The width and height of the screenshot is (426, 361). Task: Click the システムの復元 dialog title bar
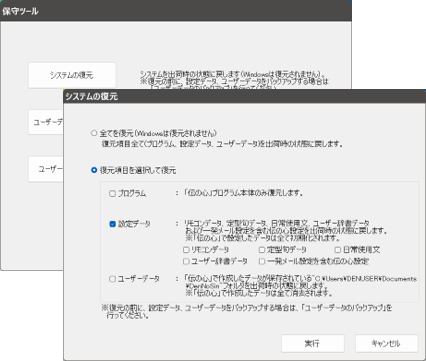pyautogui.click(x=244, y=97)
